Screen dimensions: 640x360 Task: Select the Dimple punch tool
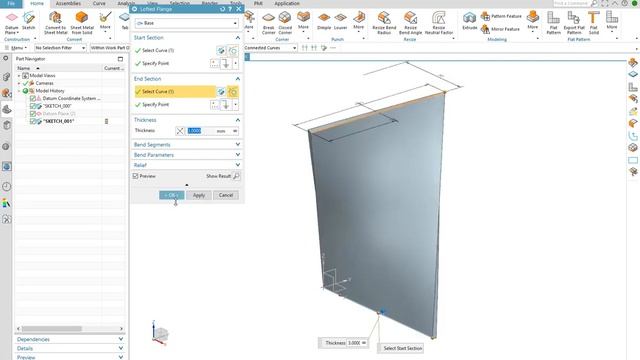pyautogui.click(x=324, y=21)
